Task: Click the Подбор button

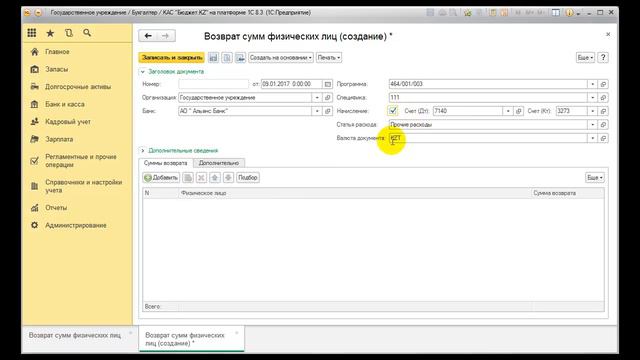Action: pos(248,178)
